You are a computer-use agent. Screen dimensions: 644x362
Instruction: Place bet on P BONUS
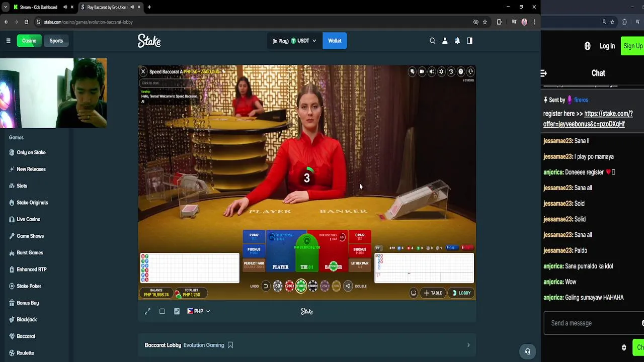[254, 251]
